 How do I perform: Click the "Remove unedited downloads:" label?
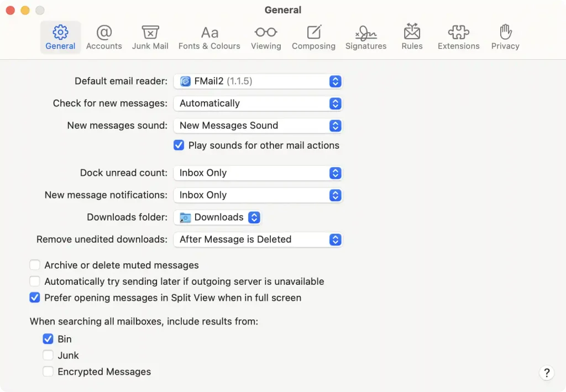(x=102, y=239)
